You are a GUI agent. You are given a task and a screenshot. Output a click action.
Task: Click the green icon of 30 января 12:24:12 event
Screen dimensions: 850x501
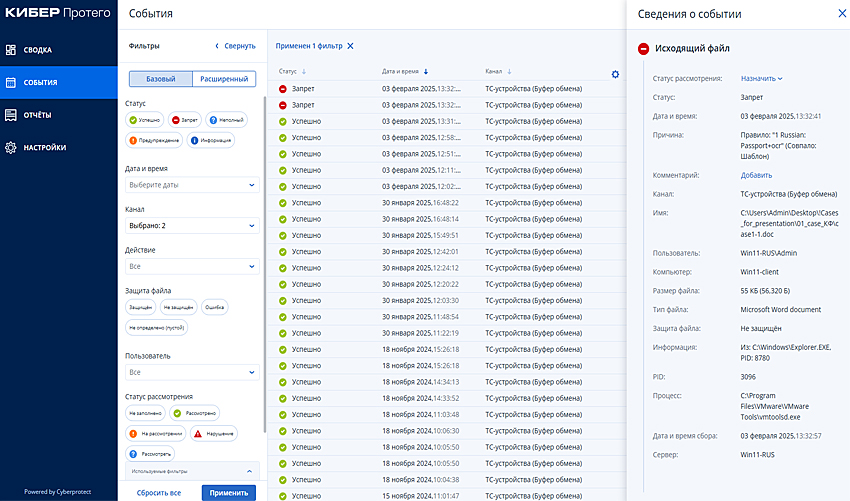283,268
